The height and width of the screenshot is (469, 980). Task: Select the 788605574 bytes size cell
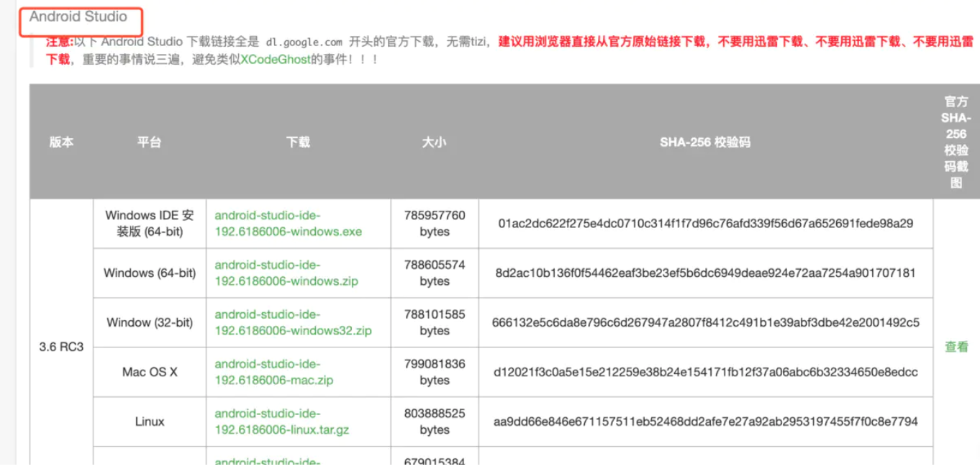click(x=435, y=273)
